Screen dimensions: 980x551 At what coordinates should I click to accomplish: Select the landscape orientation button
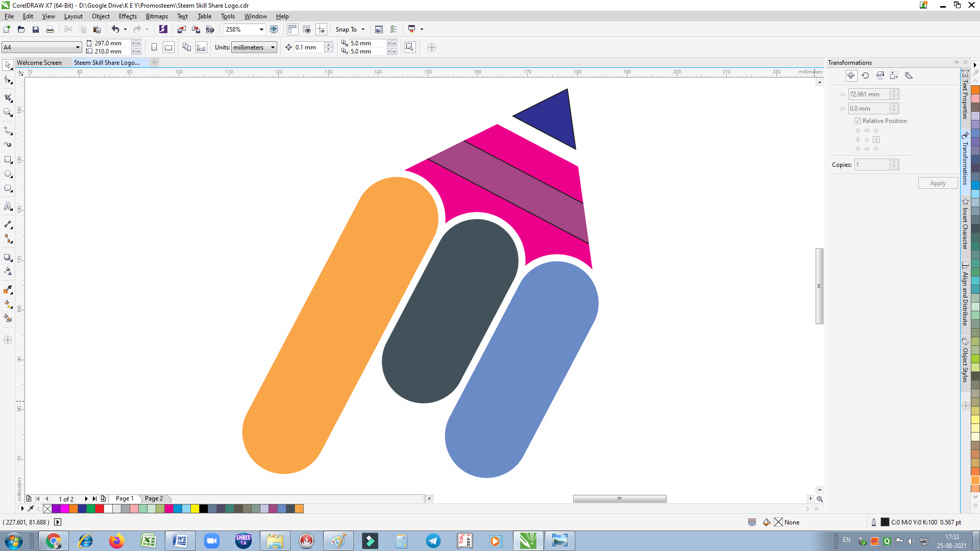(168, 47)
